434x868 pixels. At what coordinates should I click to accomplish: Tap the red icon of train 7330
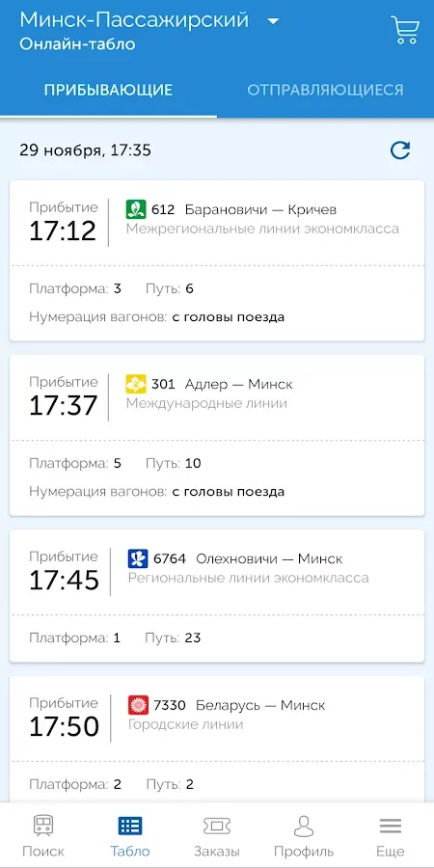point(137,705)
